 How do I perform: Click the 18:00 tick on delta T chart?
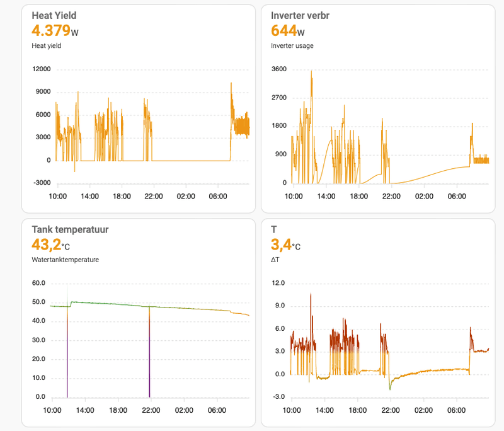tap(358, 410)
